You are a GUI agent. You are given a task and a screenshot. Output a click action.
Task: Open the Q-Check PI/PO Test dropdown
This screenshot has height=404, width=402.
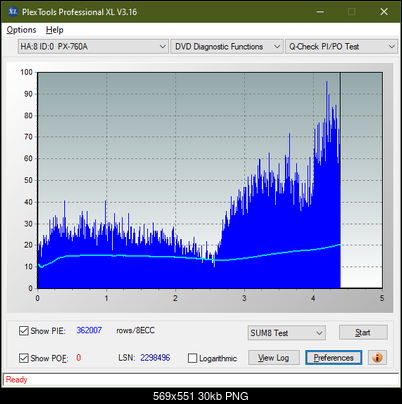point(341,47)
